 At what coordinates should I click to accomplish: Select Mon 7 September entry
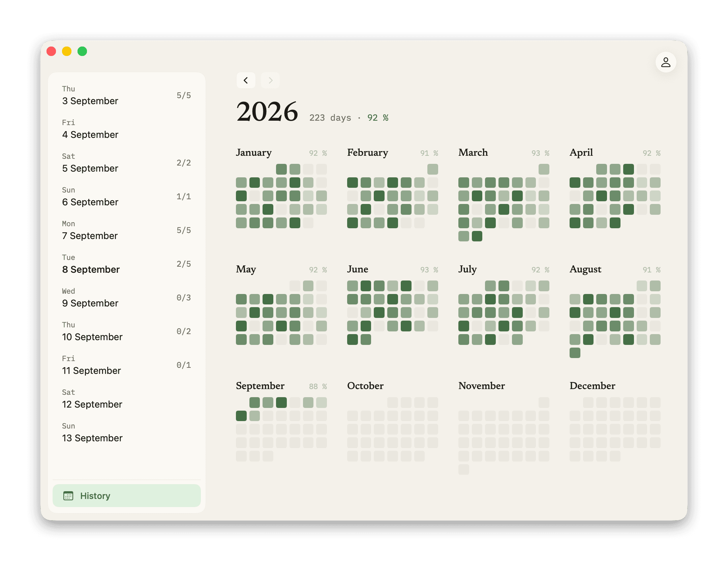click(127, 231)
